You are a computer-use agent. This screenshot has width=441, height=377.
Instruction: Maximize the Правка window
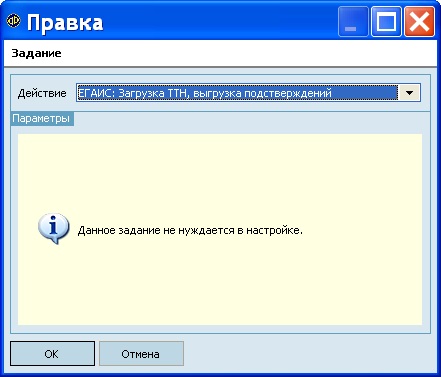pyautogui.click(x=386, y=22)
